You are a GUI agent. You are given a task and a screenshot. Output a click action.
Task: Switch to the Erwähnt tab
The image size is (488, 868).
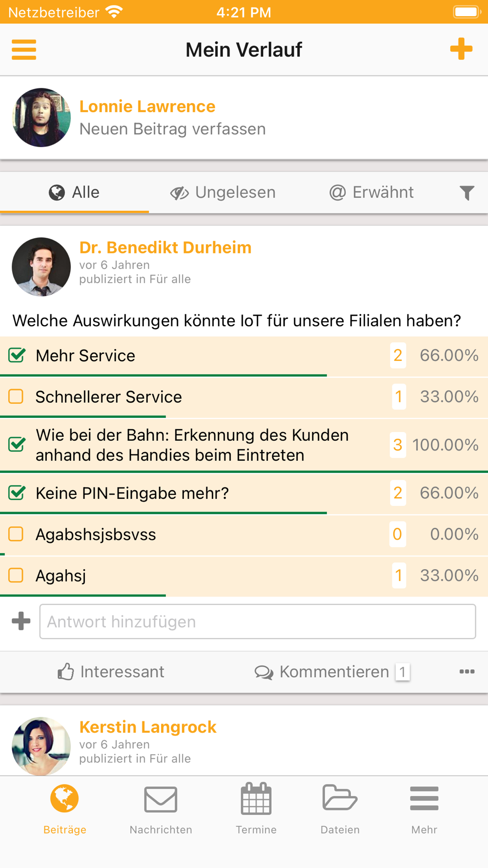coord(371,192)
